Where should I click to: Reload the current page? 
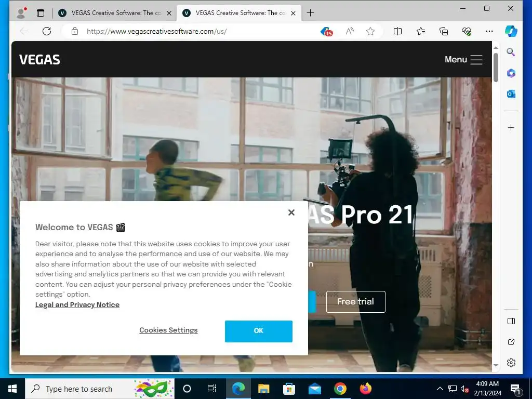47,31
